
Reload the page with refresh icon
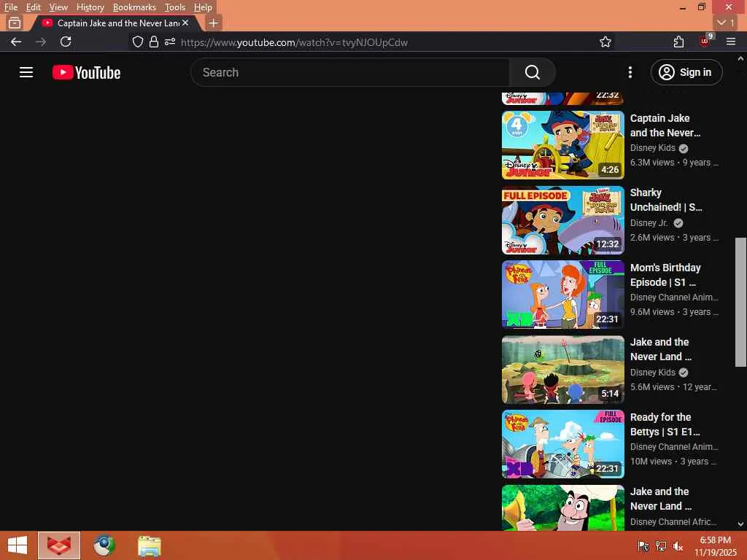pos(66,42)
